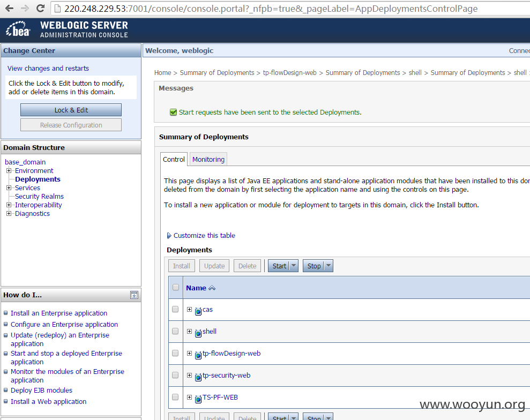
Task: Click the Lock & Edit button
Action: click(71, 110)
